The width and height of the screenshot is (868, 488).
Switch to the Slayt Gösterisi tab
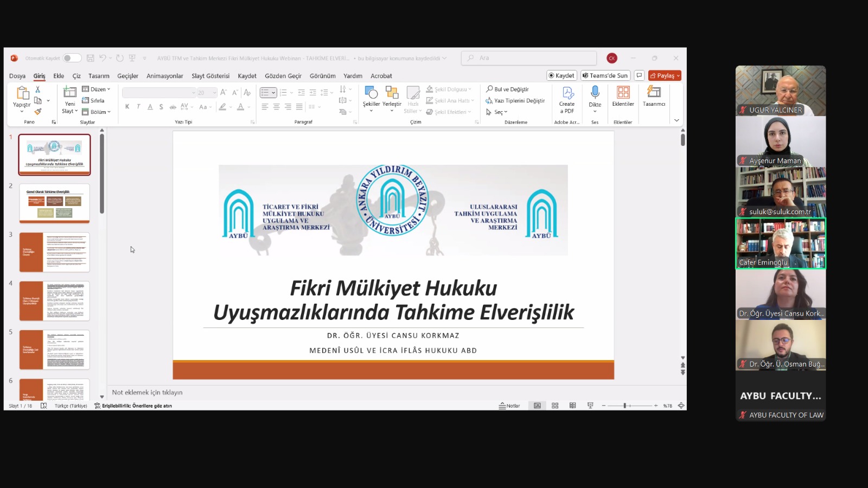(210, 76)
